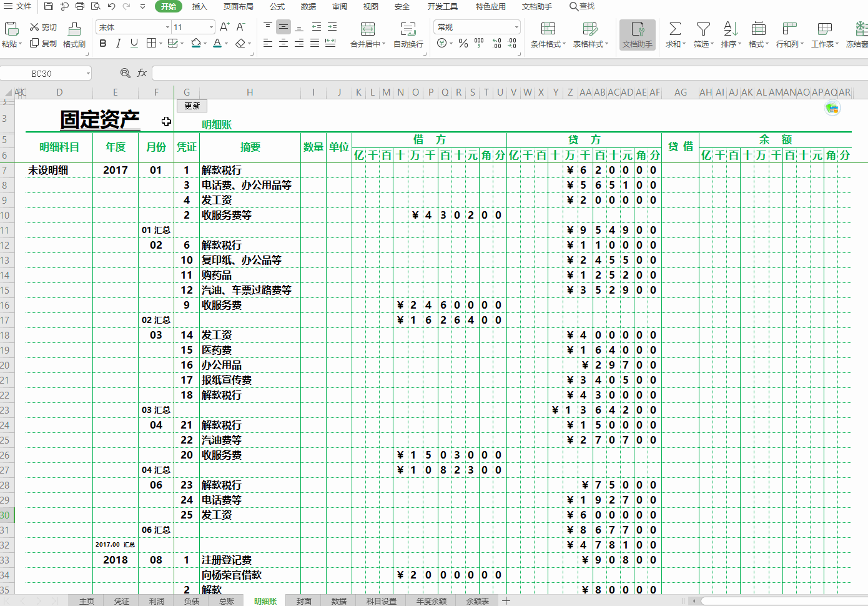Apply the fill color bucket swatch

[x=196, y=43]
